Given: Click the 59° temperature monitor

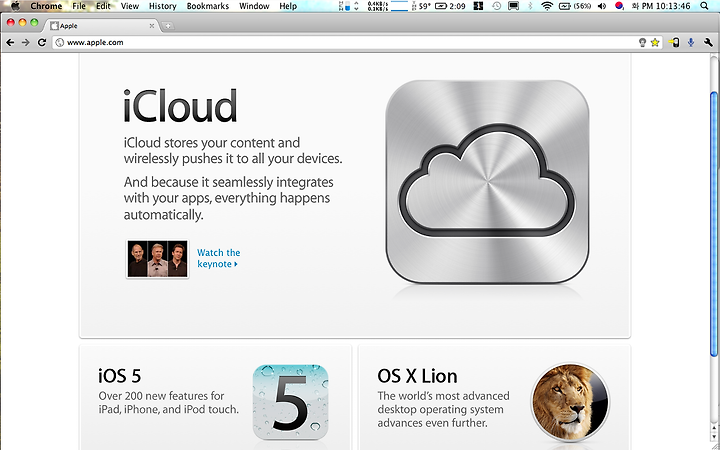Looking at the screenshot, I should (x=422, y=6).
